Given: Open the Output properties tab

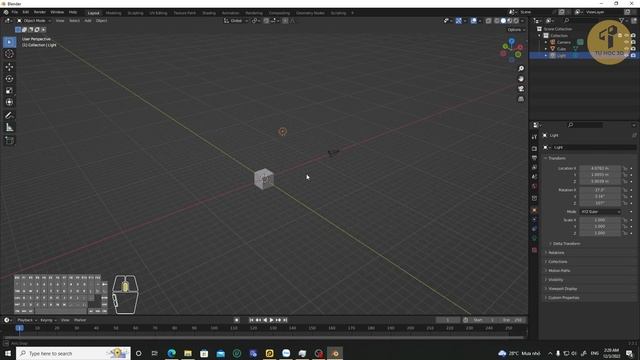Looking at the screenshot, I should click(534, 158).
